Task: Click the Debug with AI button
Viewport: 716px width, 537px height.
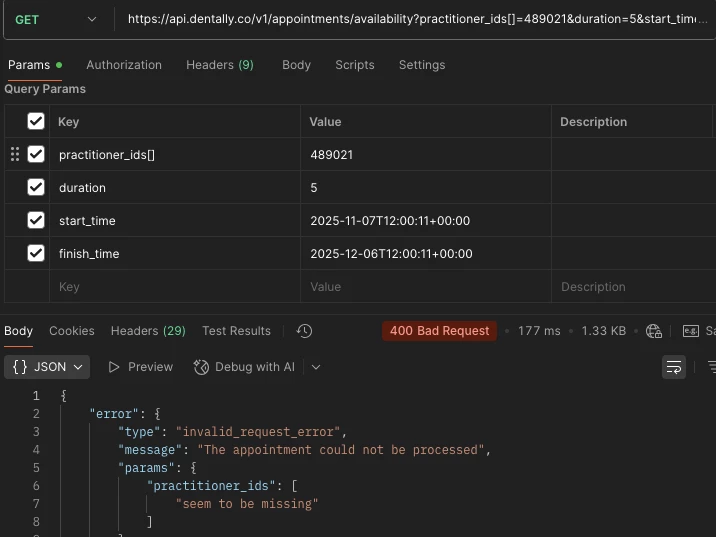Action: pos(245,367)
